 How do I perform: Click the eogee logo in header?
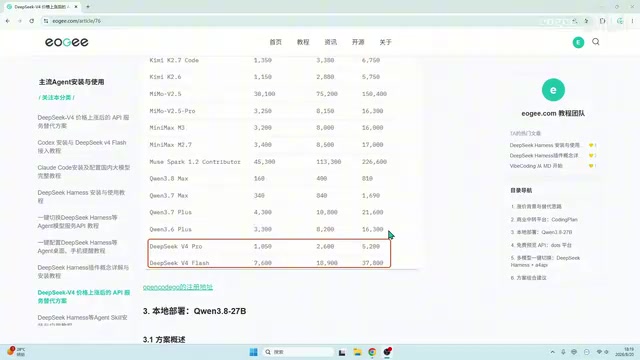click(x=67, y=42)
